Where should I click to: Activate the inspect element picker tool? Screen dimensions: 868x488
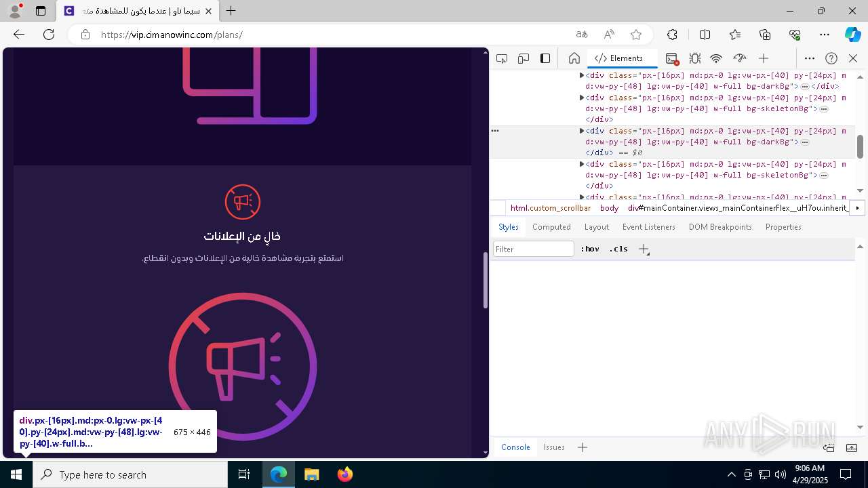tap(502, 58)
